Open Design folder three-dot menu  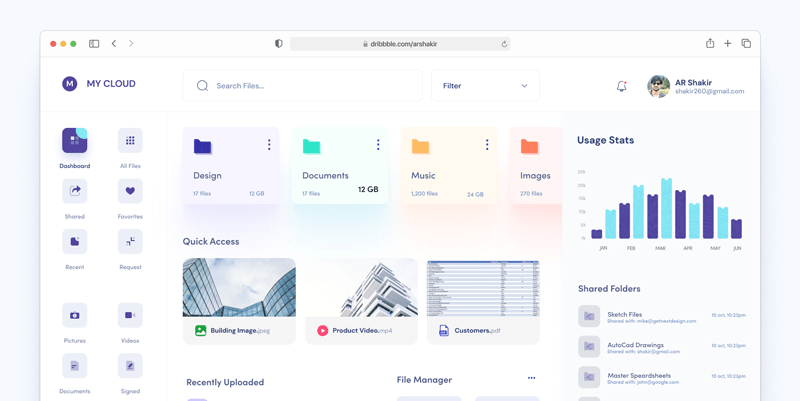point(269,145)
